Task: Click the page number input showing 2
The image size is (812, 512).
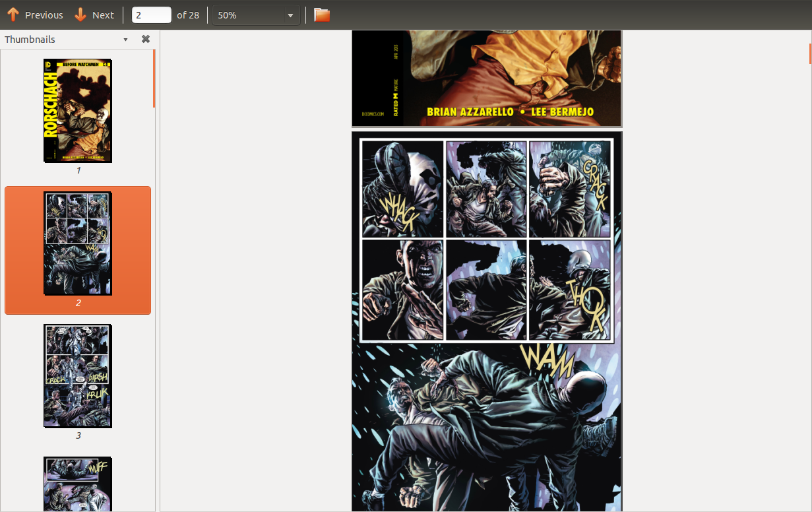Action: (151, 15)
